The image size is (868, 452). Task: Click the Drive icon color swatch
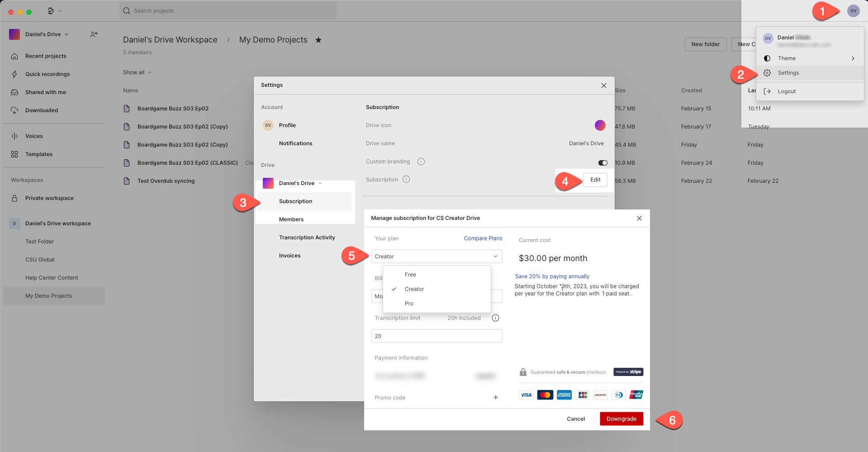600,125
